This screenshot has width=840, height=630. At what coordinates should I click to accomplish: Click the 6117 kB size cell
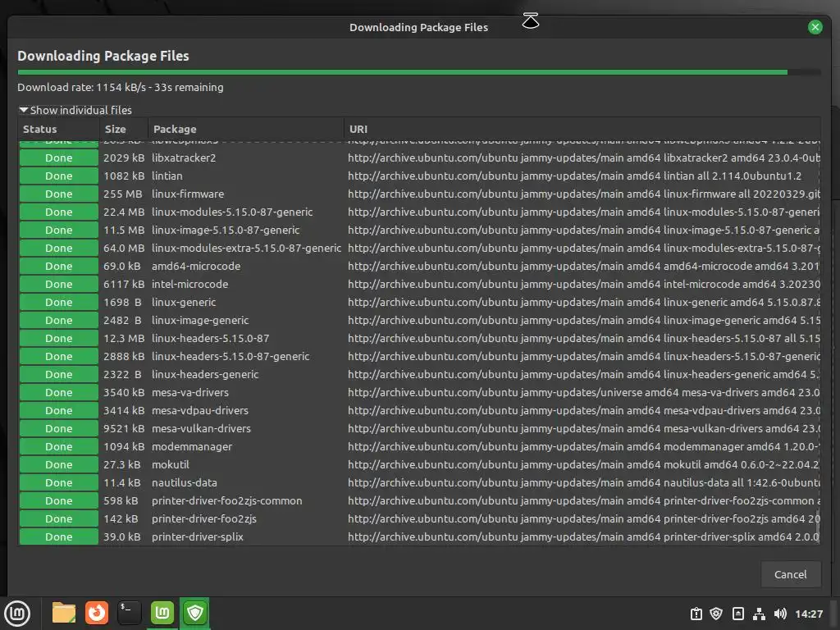124,285
